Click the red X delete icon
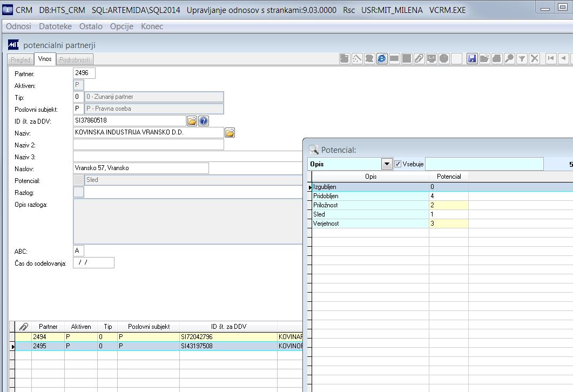The height and width of the screenshot is (392, 573). 535,59
